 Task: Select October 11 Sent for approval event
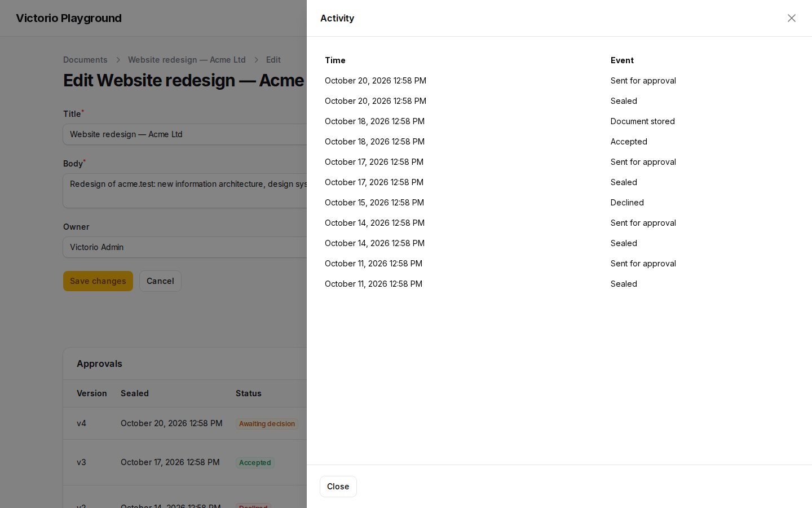pyautogui.click(x=643, y=264)
